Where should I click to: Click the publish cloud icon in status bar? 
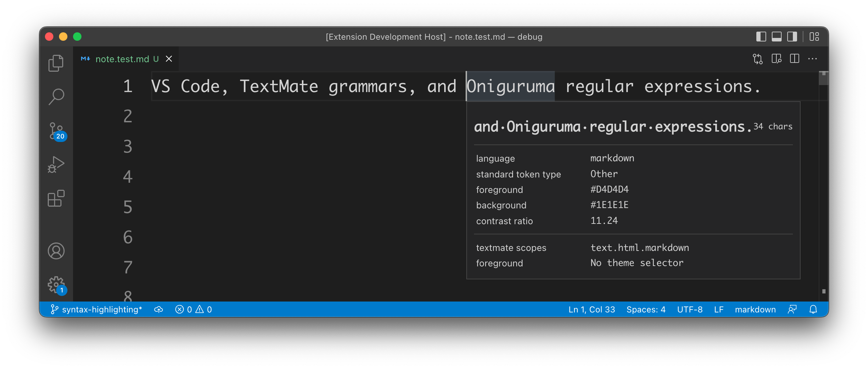[x=159, y=309]
